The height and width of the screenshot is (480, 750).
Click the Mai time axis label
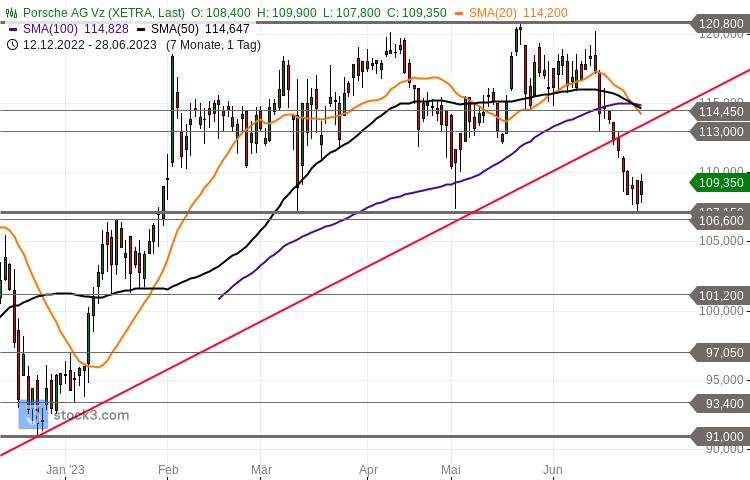[451, 469]
